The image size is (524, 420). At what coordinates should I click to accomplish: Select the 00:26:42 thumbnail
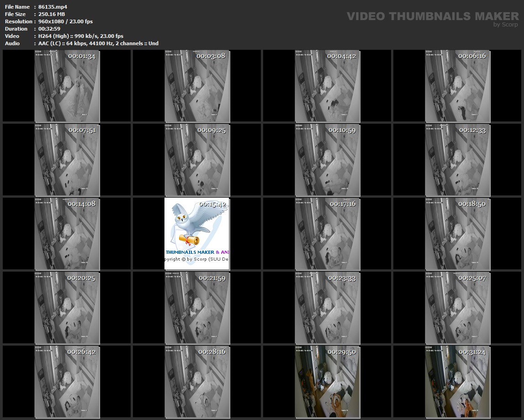(67, 382)
